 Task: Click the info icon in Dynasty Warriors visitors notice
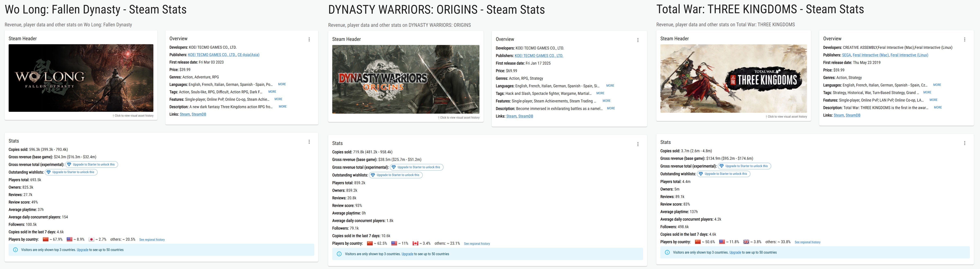[339, 254]
